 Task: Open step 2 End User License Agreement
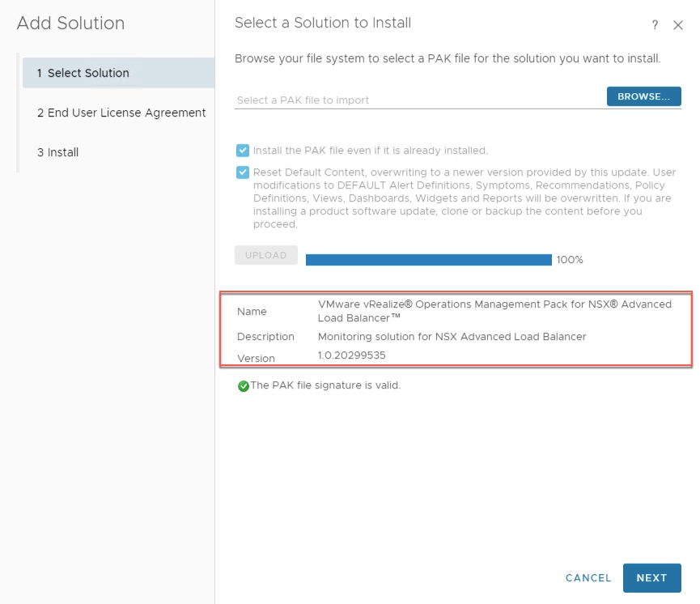tap(121, 113)
